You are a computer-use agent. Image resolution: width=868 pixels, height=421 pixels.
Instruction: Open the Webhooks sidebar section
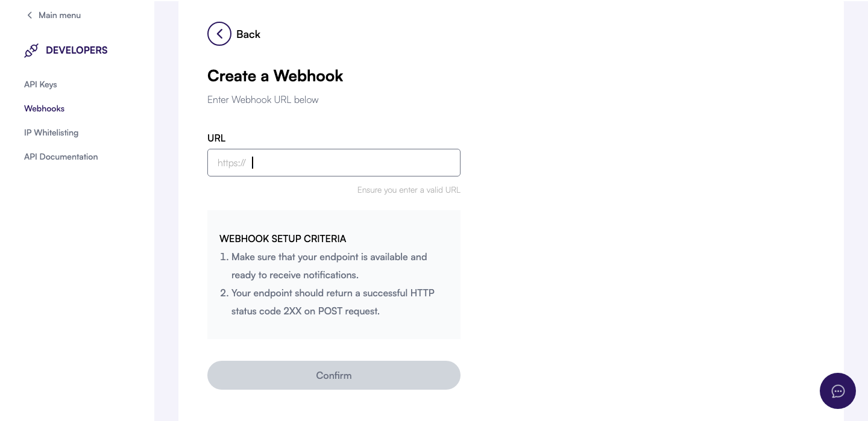(44, 108)
